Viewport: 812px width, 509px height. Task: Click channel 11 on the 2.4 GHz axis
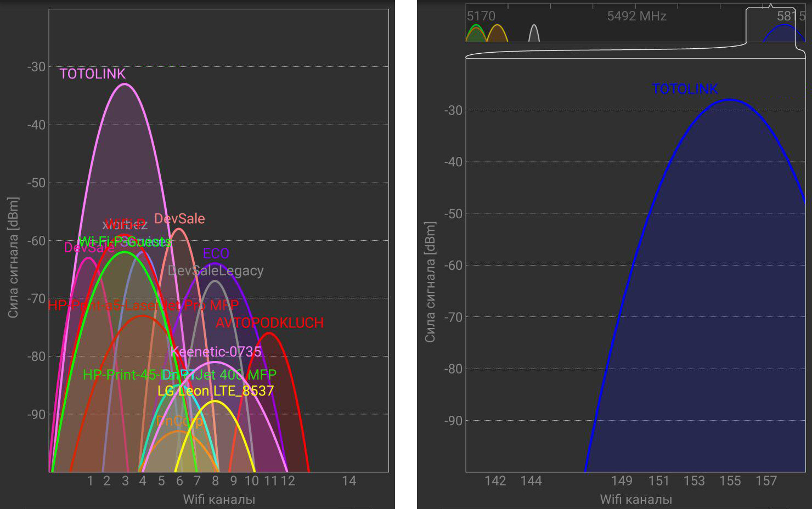pyautogui.click(x=270, y=481)
